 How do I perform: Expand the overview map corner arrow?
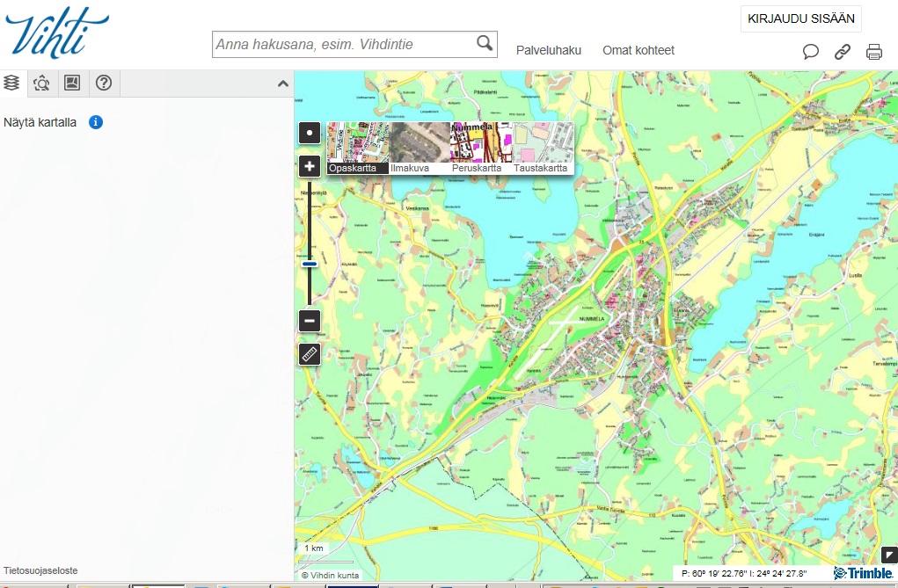[888, 555]
